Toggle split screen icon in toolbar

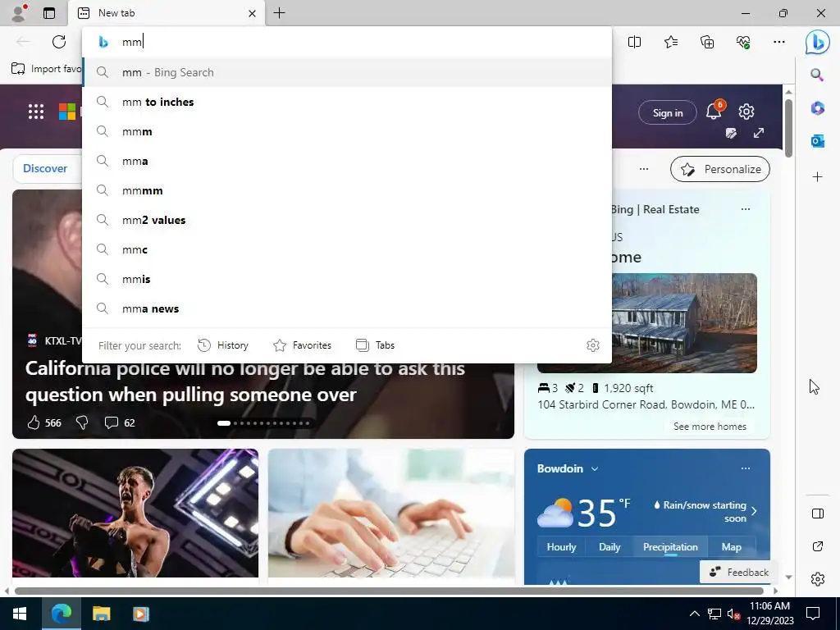634,42
